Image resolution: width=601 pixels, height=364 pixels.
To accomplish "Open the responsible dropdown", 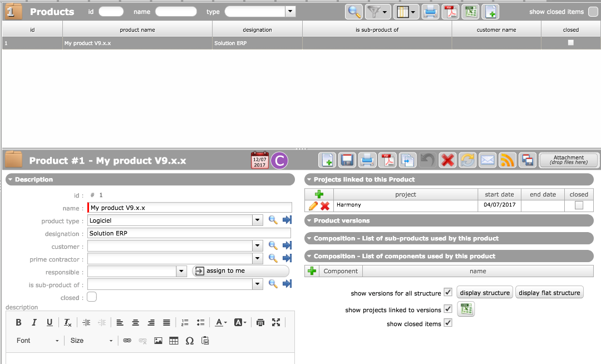I will click(181, 271).
